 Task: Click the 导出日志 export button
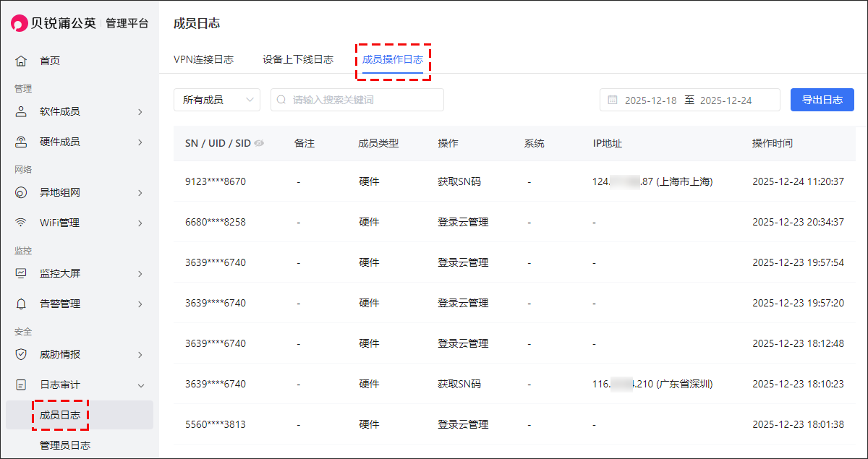(x=822, y=100)
